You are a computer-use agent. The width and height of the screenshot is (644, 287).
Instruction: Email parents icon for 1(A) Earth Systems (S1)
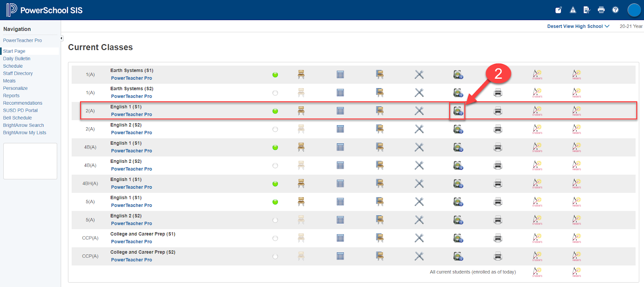577,74
